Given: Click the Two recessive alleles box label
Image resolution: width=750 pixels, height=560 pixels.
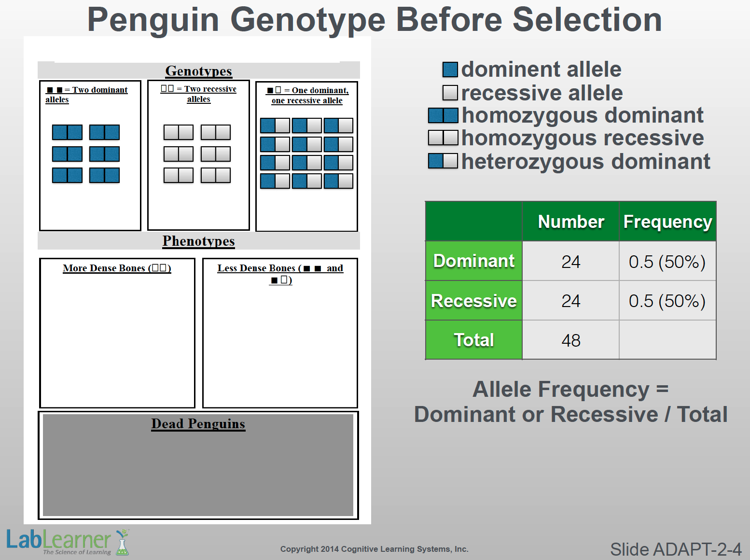Looking at the screenshot, I should point(198,94).
